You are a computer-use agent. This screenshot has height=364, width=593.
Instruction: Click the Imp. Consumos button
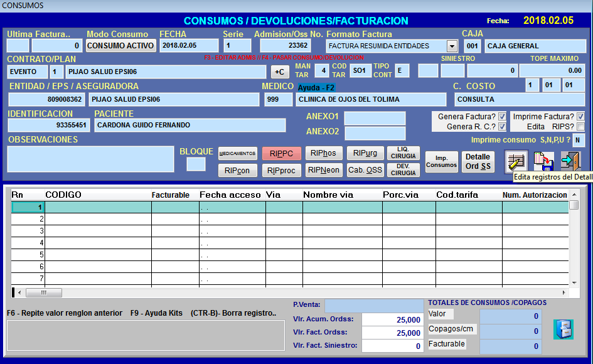[x=441, y=161]
